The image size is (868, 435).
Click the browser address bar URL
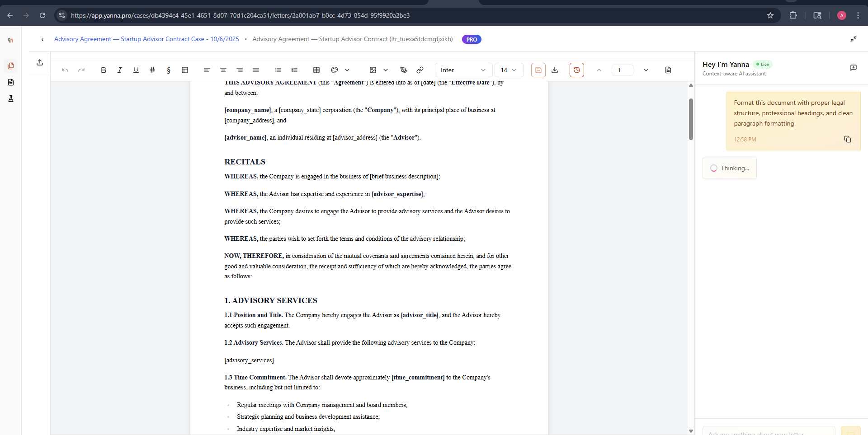[x=240, y=15]
